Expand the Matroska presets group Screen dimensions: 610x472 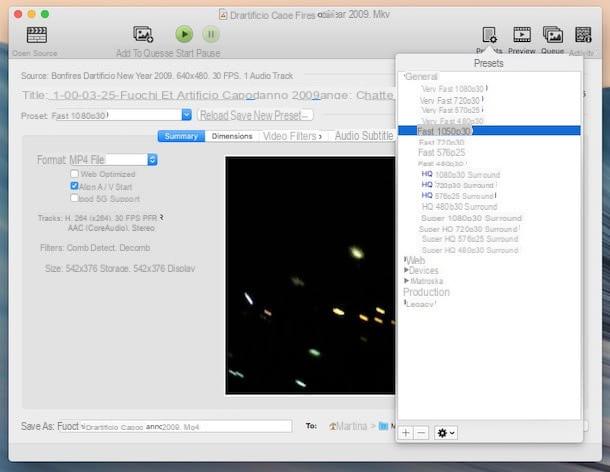[406, 281]
